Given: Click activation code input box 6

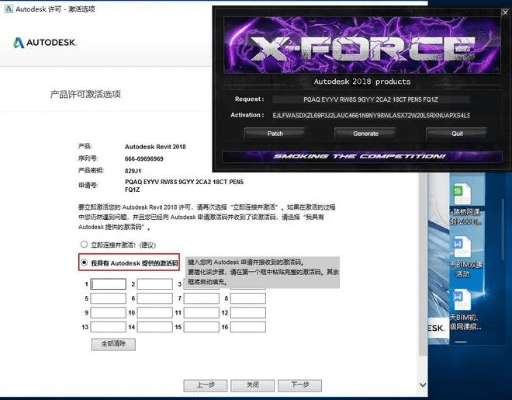Looking at the screenshot, I should point(155,298).
